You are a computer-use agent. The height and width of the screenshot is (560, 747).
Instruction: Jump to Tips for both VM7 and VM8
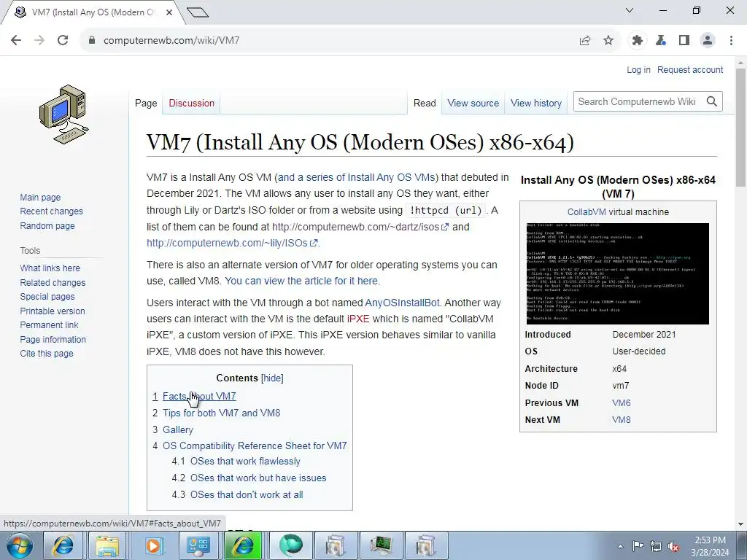222,413
